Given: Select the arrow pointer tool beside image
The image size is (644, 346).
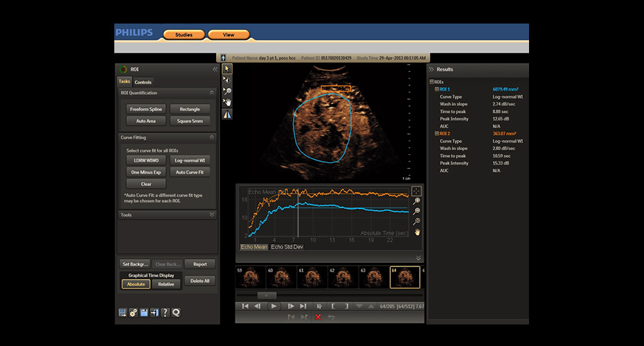Looking at the screenshot, I should point(227,69).
